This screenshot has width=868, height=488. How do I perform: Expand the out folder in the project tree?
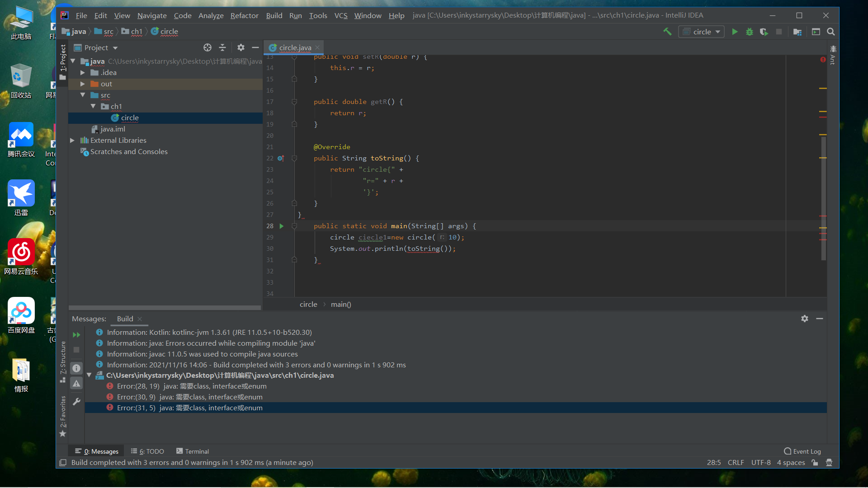[83, 84]
